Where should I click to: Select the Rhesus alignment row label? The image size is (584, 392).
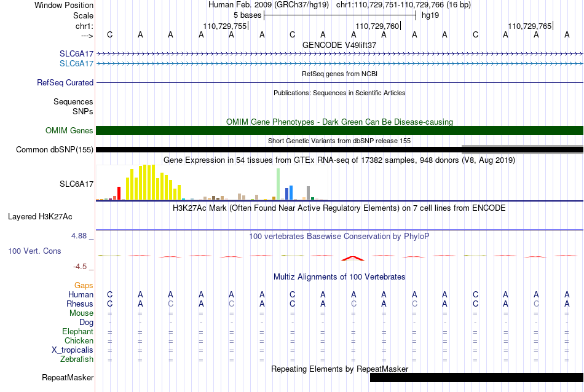[x=80, y=304]
